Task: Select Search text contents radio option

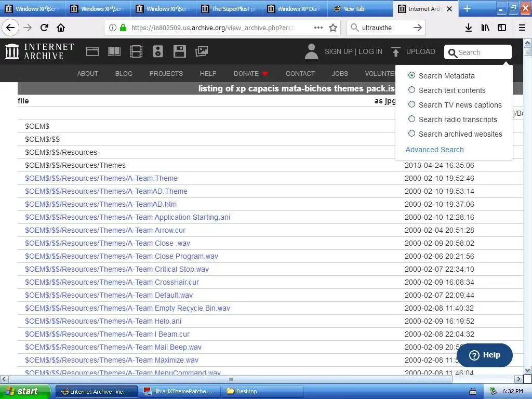Action: pos(411,90)
